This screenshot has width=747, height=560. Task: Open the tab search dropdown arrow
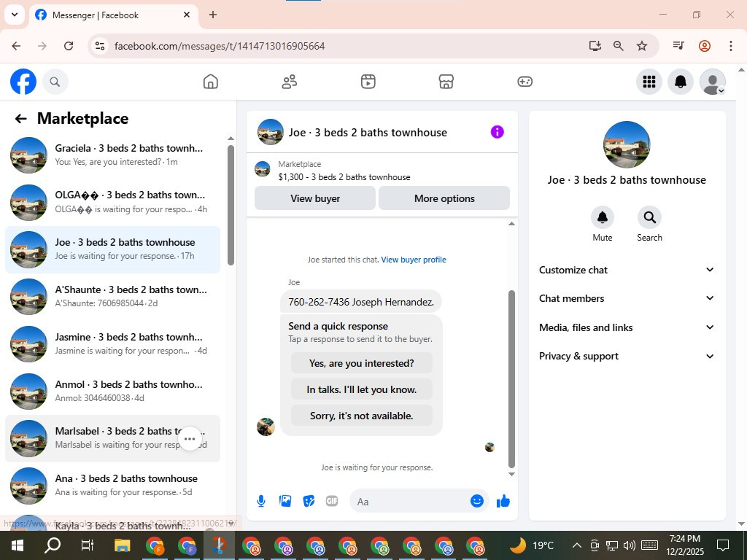pos(15,15)
